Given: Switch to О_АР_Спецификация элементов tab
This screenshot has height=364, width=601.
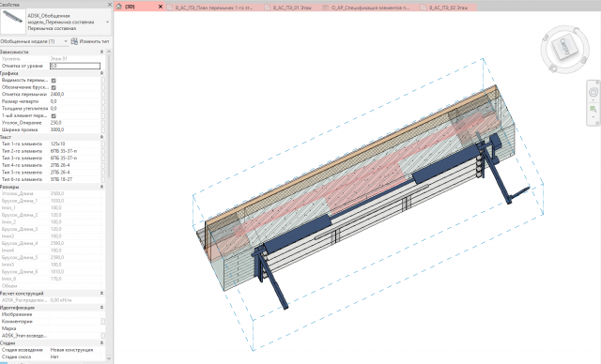Looking at the screenshot, I should pos(370,8).
